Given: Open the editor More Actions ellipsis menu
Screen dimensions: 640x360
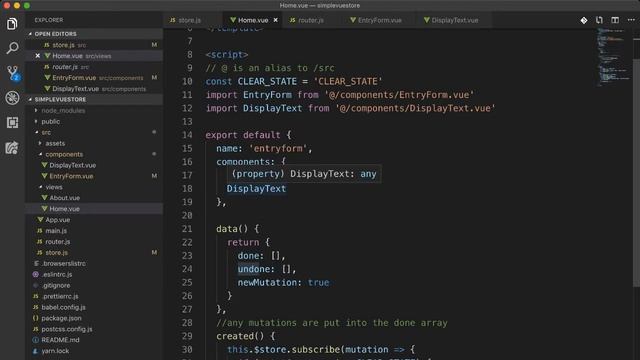Looking at the screenshot, I should (x=631, y=20).
